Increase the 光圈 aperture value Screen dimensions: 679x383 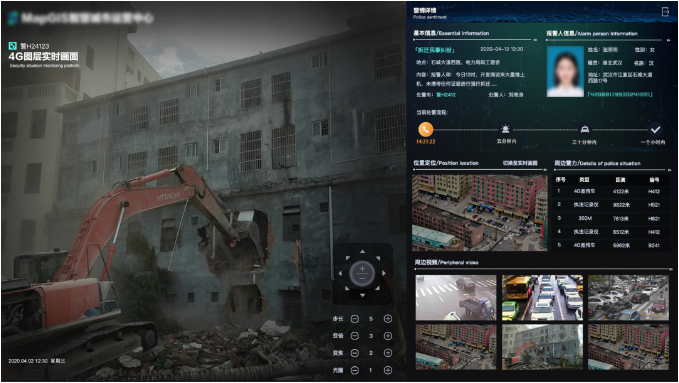coord(388,370)
